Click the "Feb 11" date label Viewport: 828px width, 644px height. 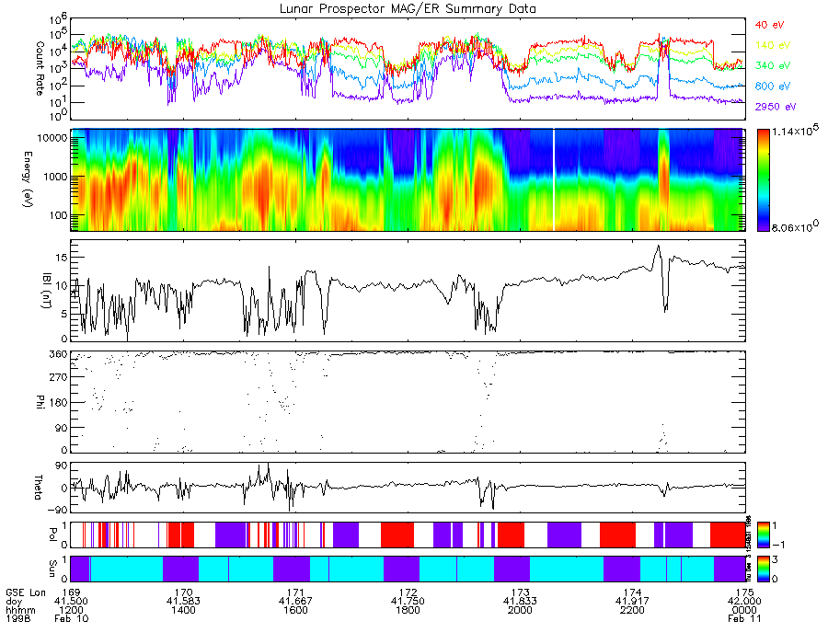tap(744, 618)
